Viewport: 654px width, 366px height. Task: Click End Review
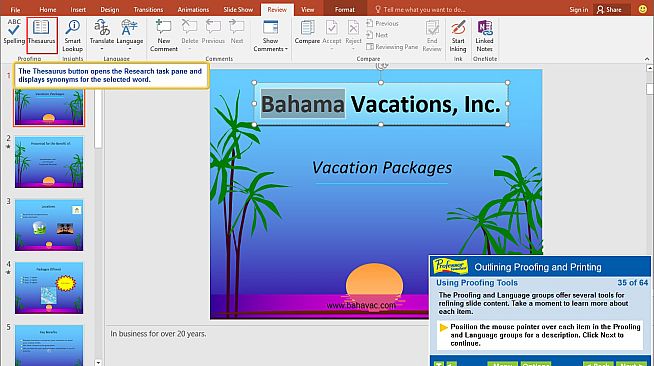(432, 36)
